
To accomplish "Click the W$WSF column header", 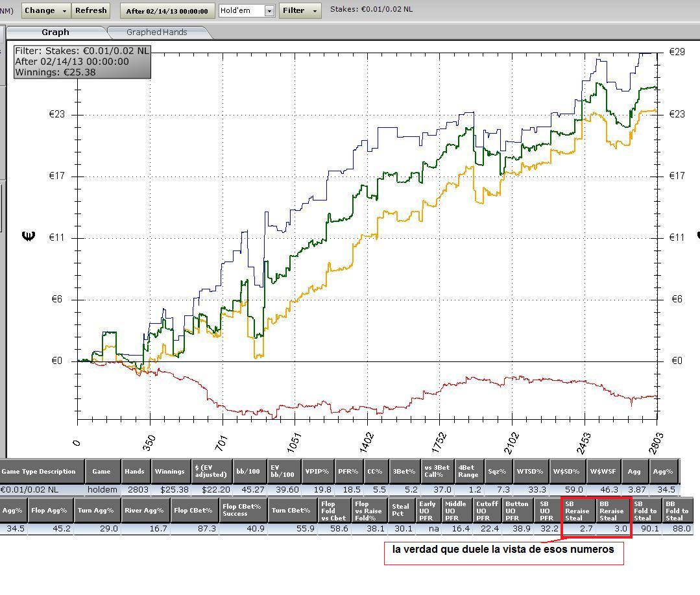I will 603,471.
